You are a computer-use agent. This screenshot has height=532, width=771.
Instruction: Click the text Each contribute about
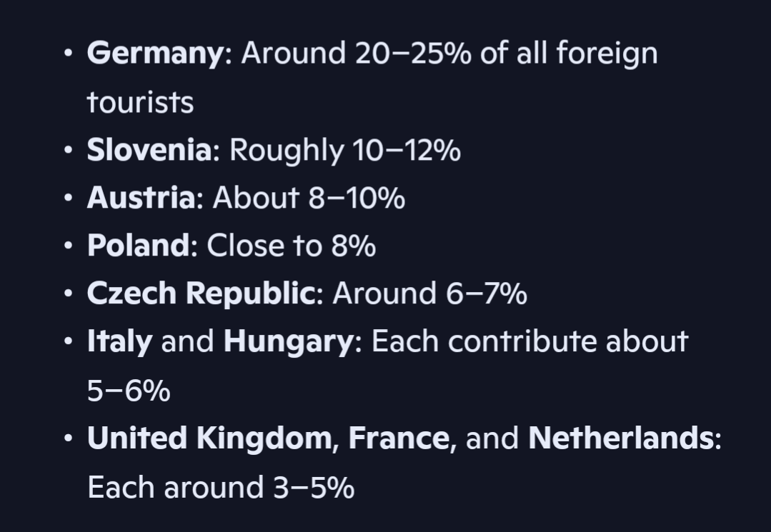coord(530,341)
